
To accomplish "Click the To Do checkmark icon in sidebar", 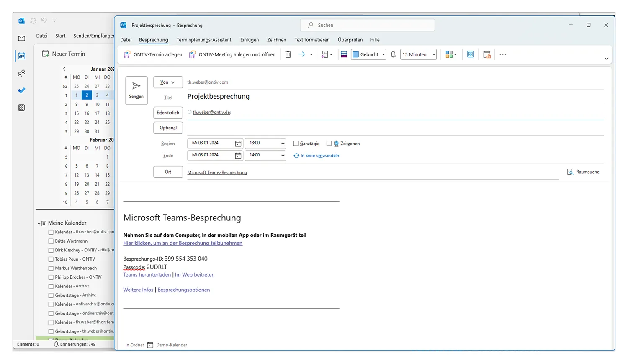I will [x=22, y=90].
